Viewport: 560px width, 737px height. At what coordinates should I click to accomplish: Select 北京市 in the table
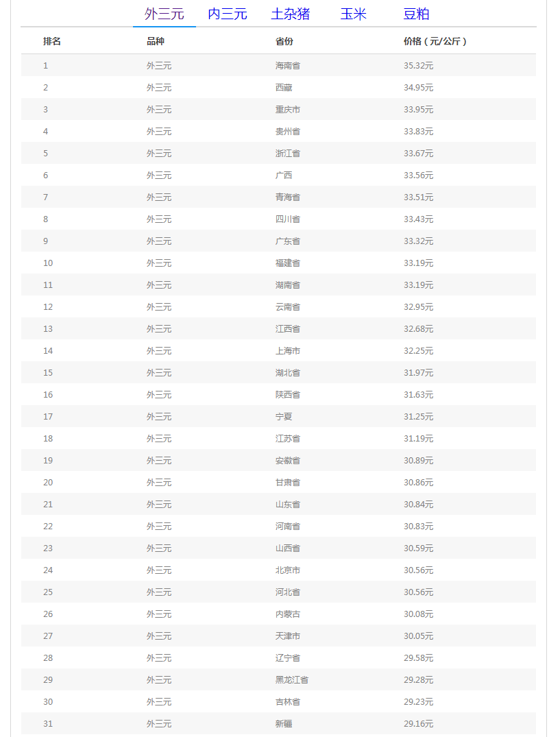tap(288, 570)
